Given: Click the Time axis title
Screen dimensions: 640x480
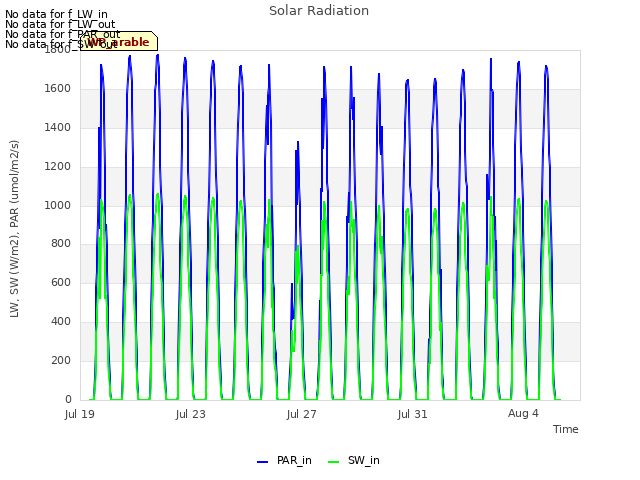Looking at the screenshot, I should pyautogui.click(x=566, y=429).
